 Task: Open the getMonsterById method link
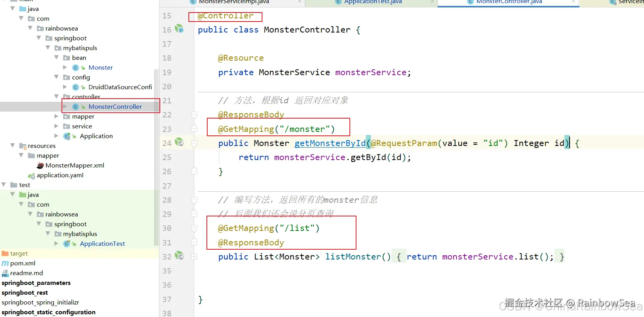point(330,143)
